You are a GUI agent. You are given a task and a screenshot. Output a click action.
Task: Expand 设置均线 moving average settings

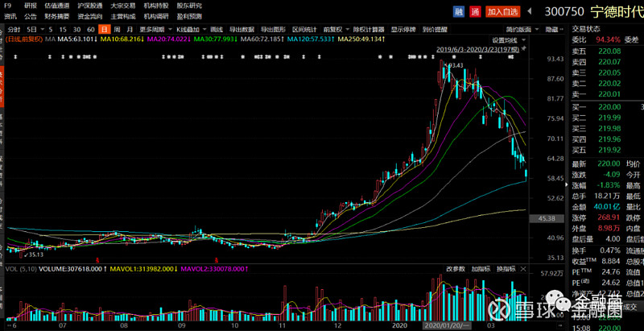(x=510, y=39)
